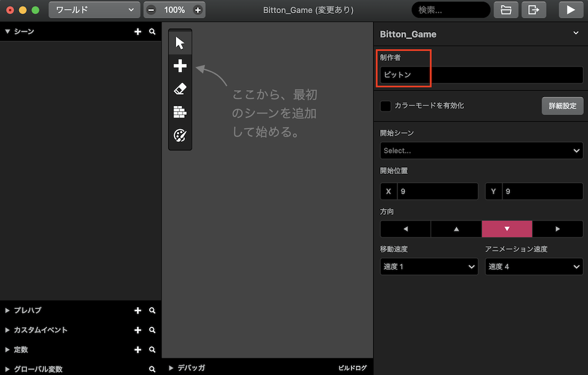Open Bitton_Game panel chevron menu

(x=576, y=33)
